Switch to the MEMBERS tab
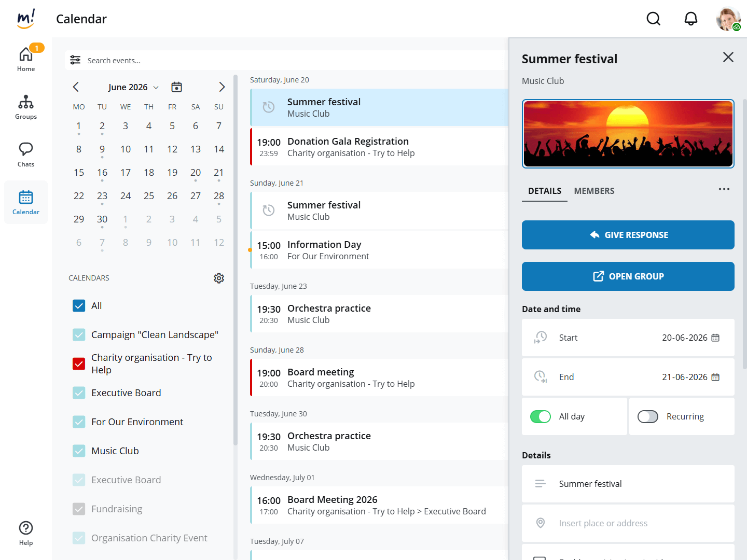This screenshot has width=747, height=560. coord(594,191)
